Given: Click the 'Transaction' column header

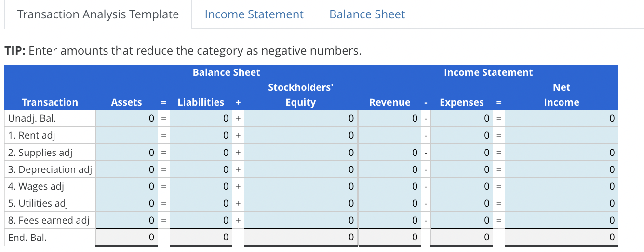Looking at the screenshot, I should tap(50, 102).
